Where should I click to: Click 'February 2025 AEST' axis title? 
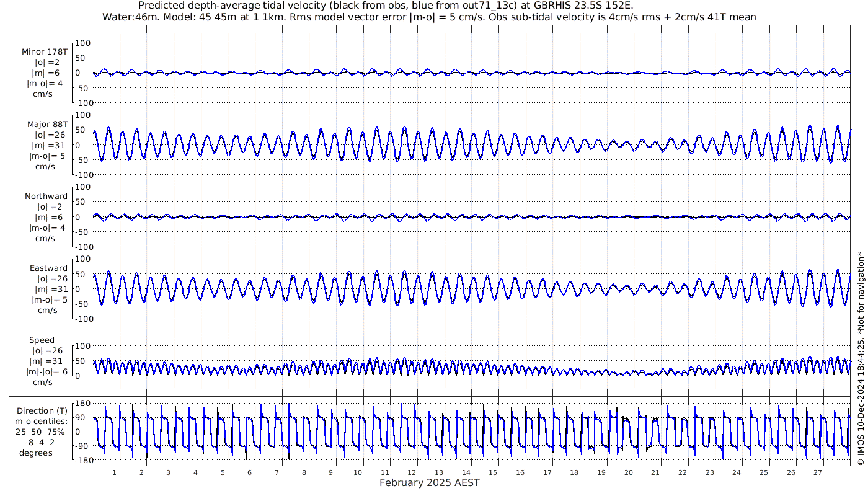(x=430, y=482)
